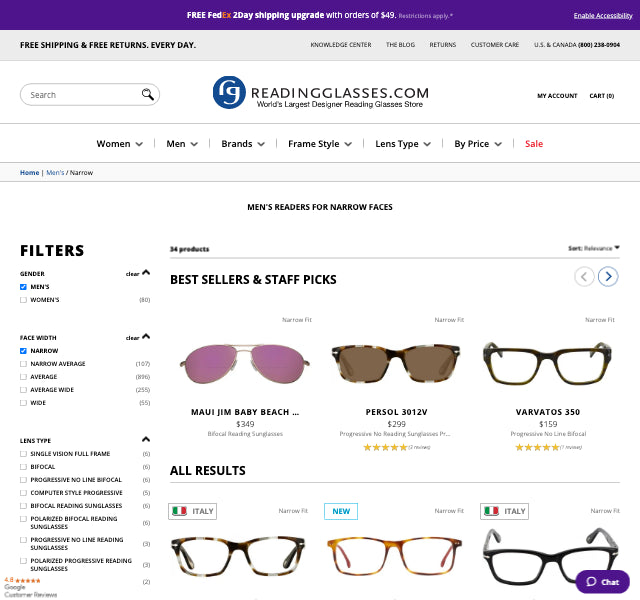Click the ITALY flag badge on the black frame
This screenshot has width=640, height=600.
(504, 511)
